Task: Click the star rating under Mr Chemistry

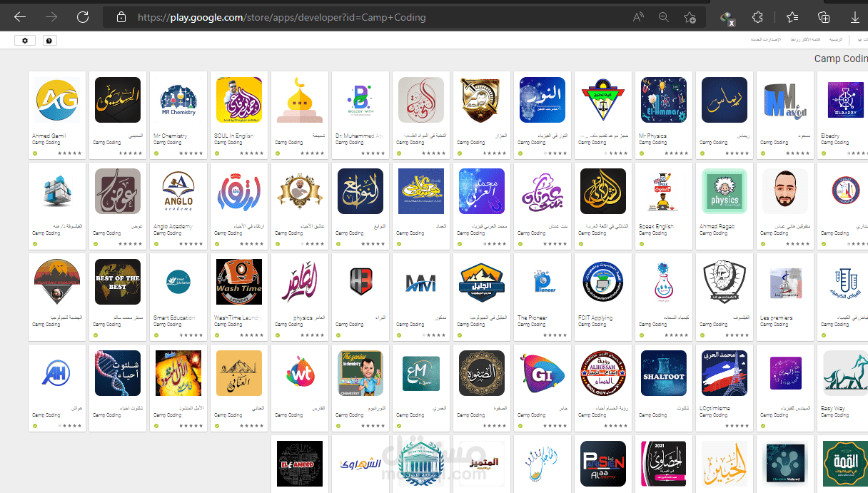Action: [x=191, y=153]
